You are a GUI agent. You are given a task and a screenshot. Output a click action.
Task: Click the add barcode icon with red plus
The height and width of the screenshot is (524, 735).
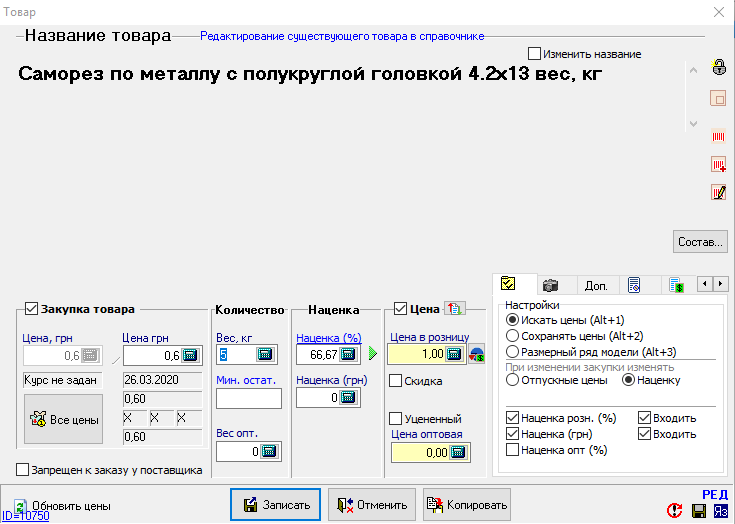(x=717, y=164)
